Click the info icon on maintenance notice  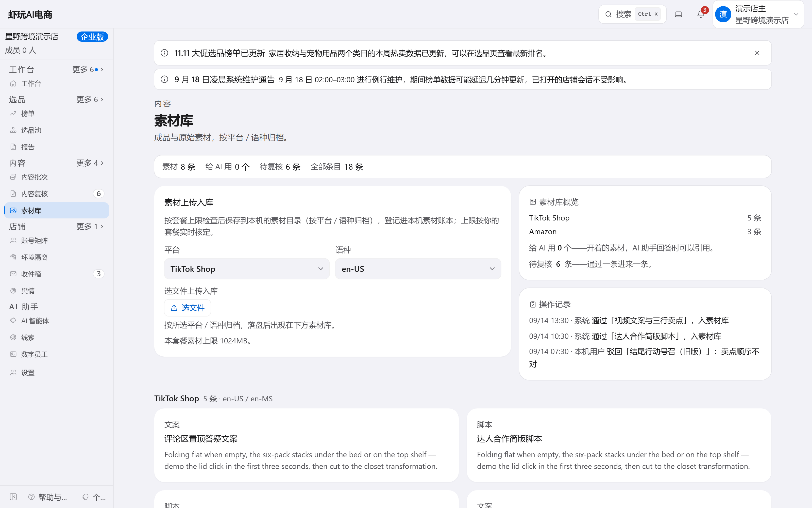point(164,80)
